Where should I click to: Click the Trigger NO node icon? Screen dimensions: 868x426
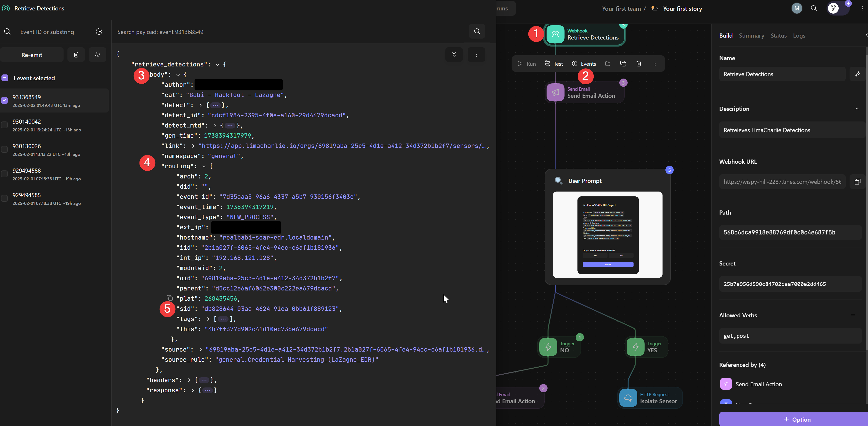click(x=548, y=347)
